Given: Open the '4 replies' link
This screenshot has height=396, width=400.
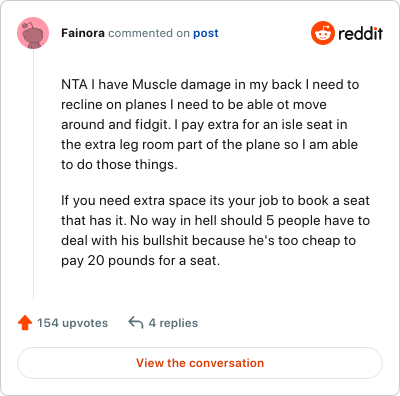Looking at the screenshot, I should coord(173,323).
